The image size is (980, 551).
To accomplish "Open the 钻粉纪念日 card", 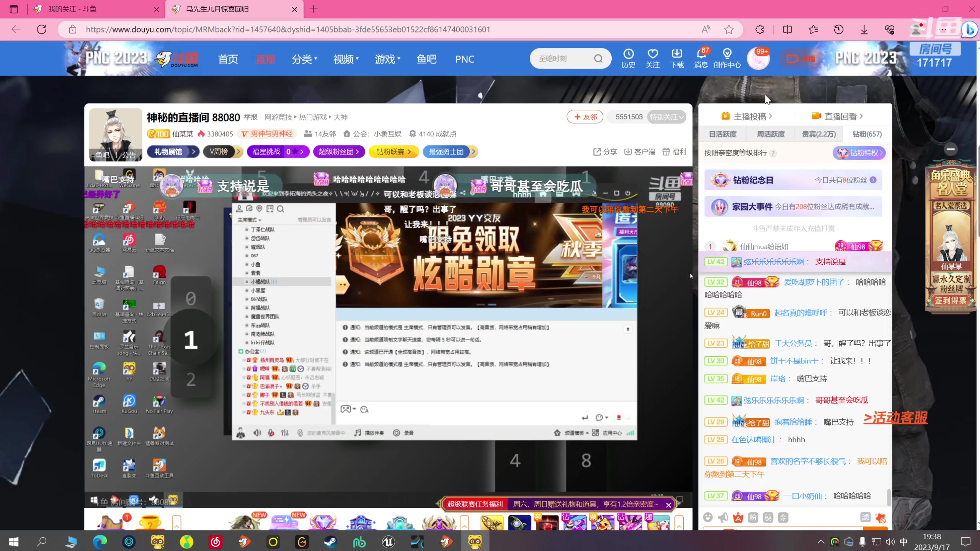I will pyautogui.click(x=793, y=180).
